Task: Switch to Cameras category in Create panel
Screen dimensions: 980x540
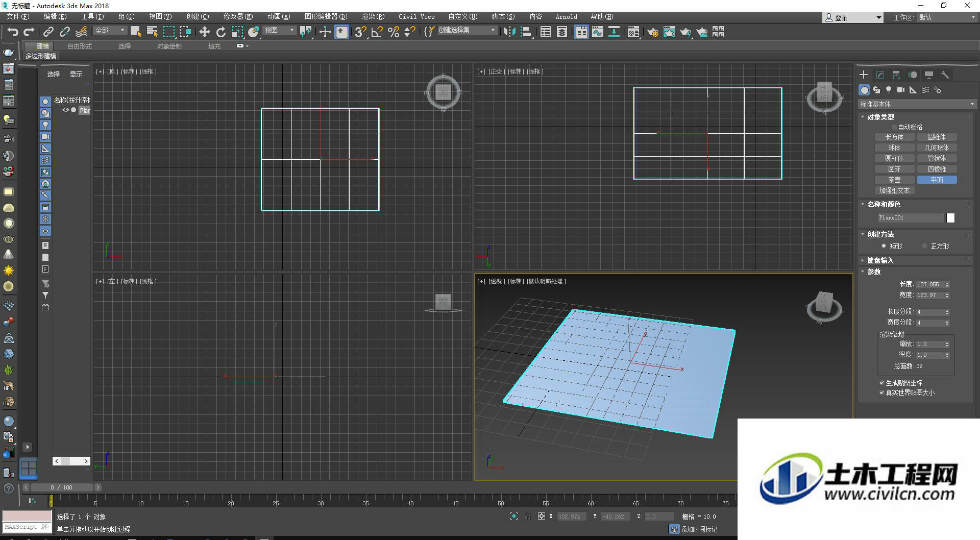Action: pos(901,90)
